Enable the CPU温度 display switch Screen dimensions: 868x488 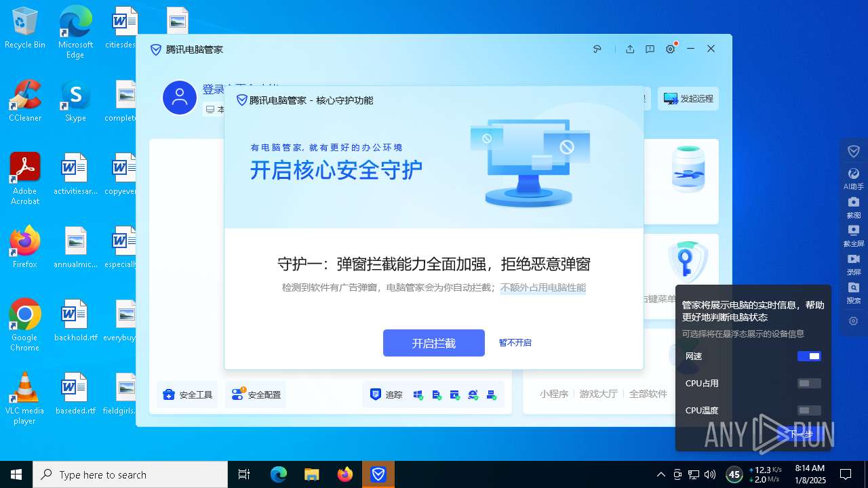coord(809,410)
